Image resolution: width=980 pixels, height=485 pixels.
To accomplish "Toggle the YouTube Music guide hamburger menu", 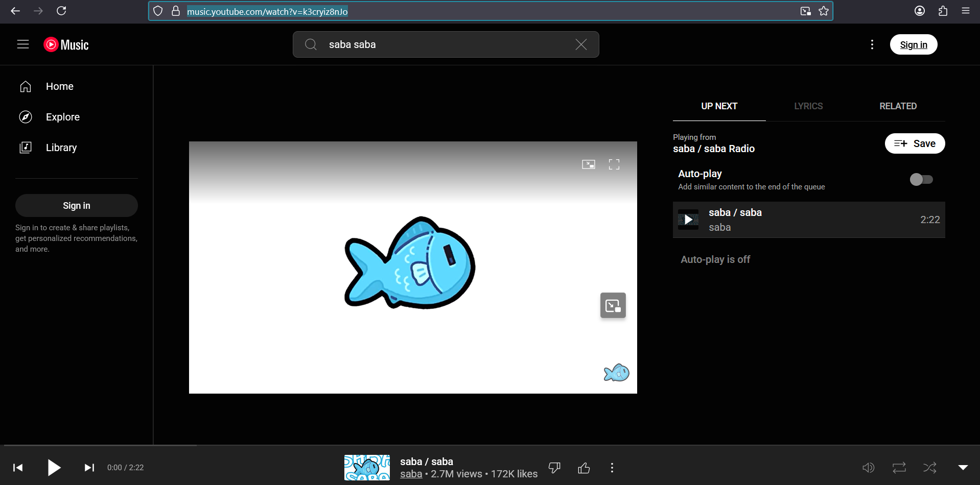I will 23,44.
